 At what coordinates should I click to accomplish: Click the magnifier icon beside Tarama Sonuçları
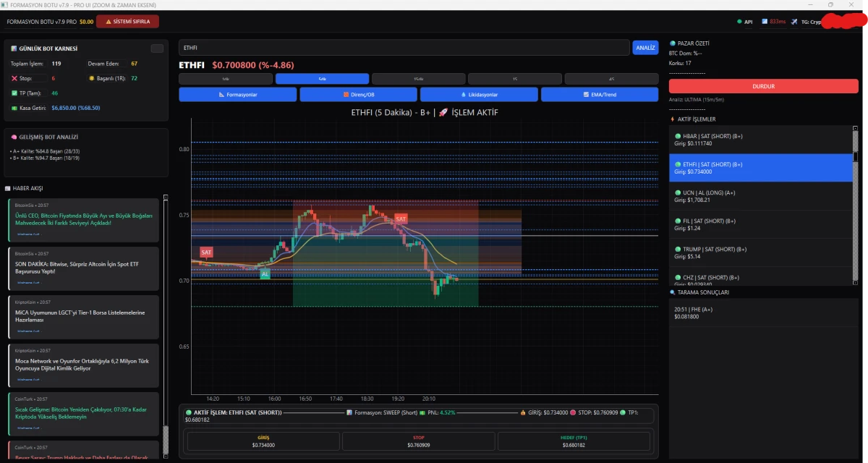pyautogui.click(x=673, y=292)
